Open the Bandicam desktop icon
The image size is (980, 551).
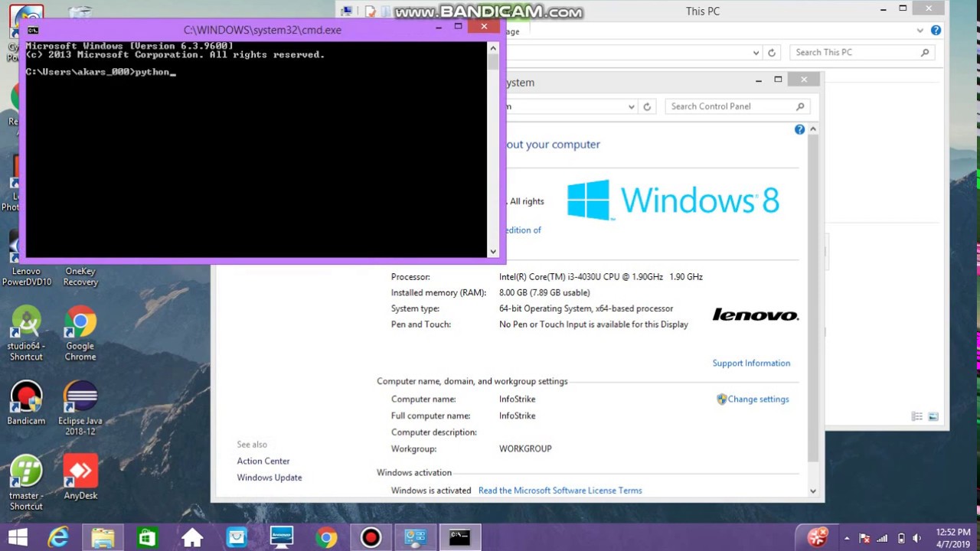pos(26,403)
